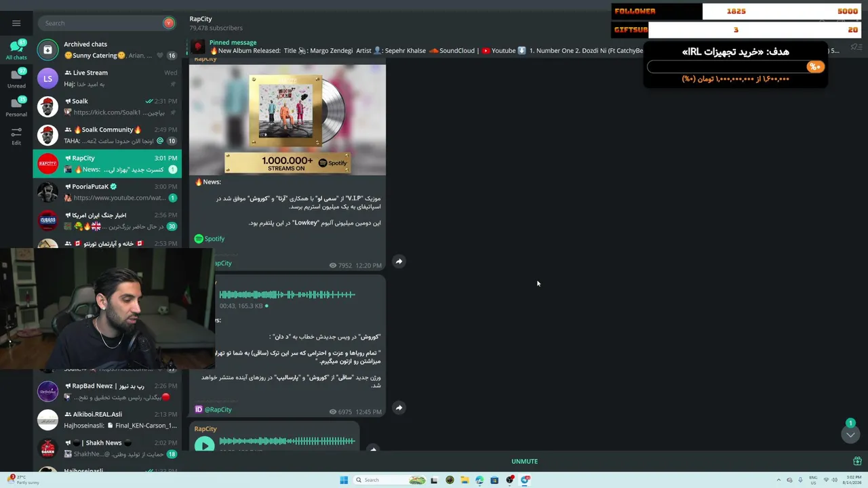Open the volume tray icon
868x488 pixels.
(834, 480)
